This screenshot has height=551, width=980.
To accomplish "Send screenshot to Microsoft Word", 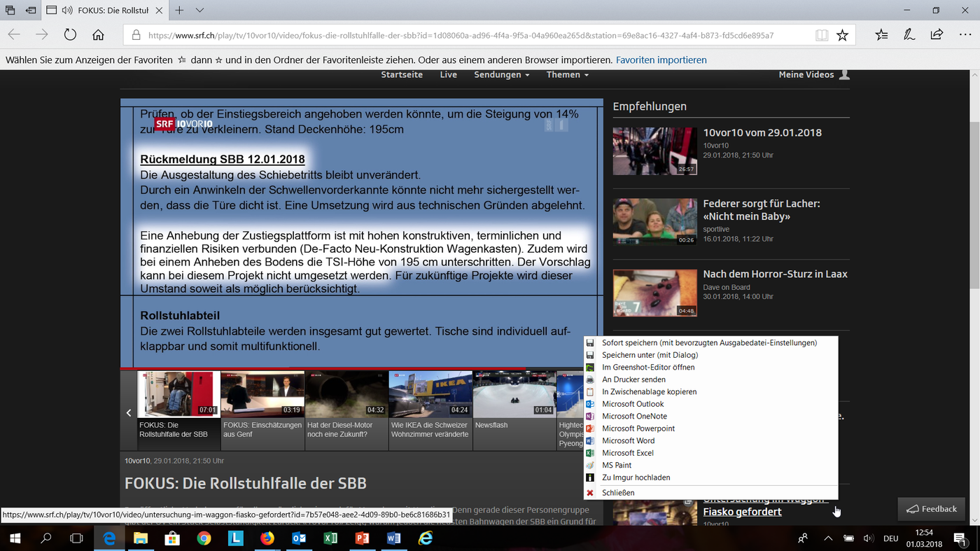I will (x=710, y=441).
